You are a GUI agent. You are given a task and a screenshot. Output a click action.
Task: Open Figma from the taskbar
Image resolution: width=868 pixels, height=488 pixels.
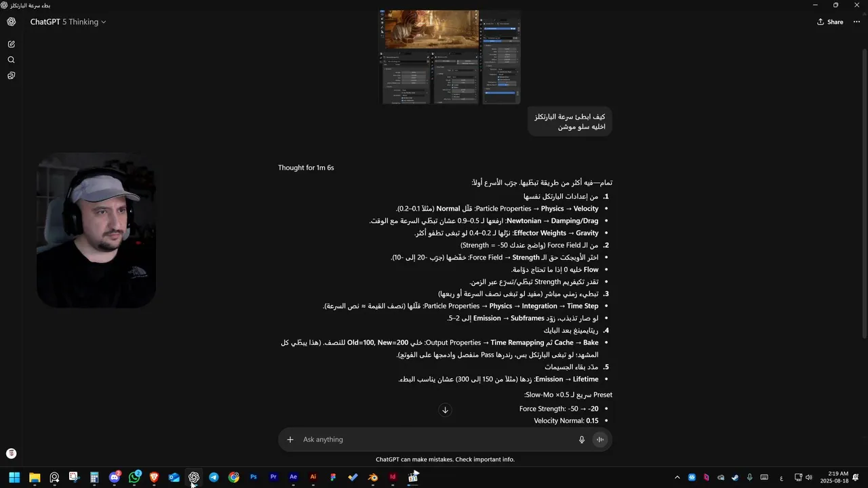coord(333,477)
